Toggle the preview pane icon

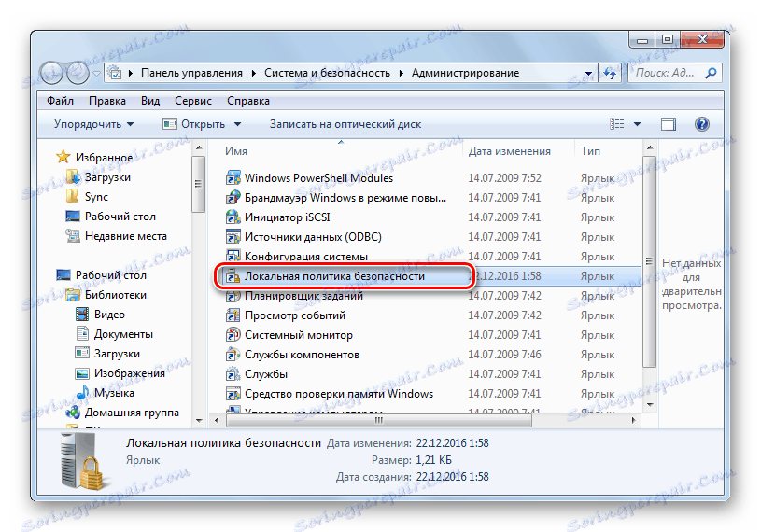pos(669,124)
